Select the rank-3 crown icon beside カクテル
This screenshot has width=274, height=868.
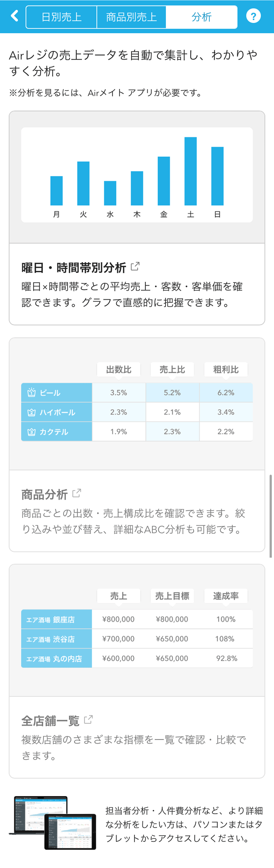coord(32,431)
